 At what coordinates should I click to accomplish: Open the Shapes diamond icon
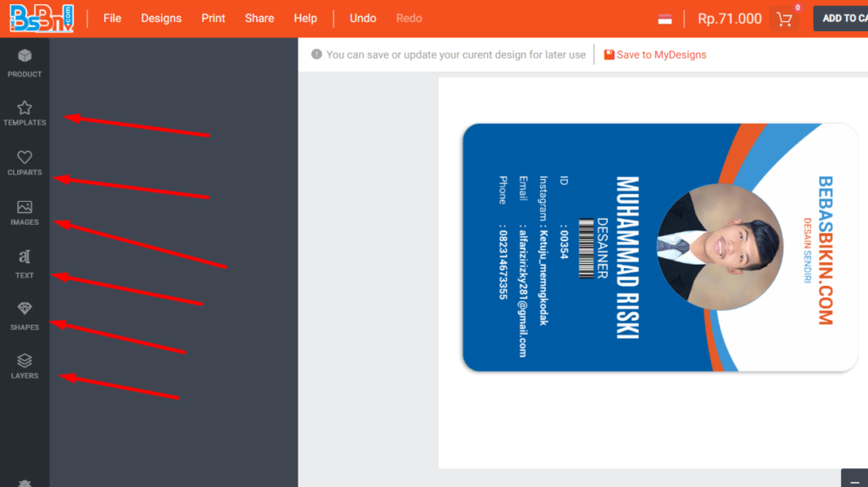click(25, 309)
